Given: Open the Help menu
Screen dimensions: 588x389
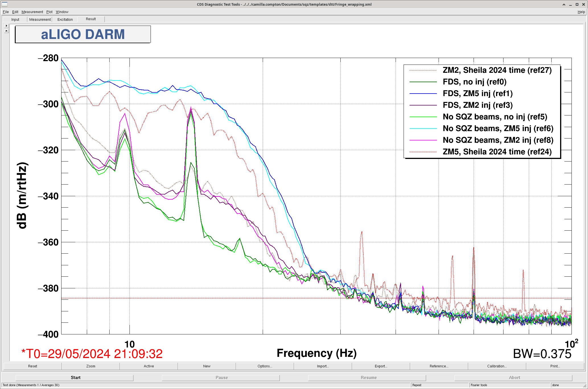Looking at the screenshot, I should point(581,12).
